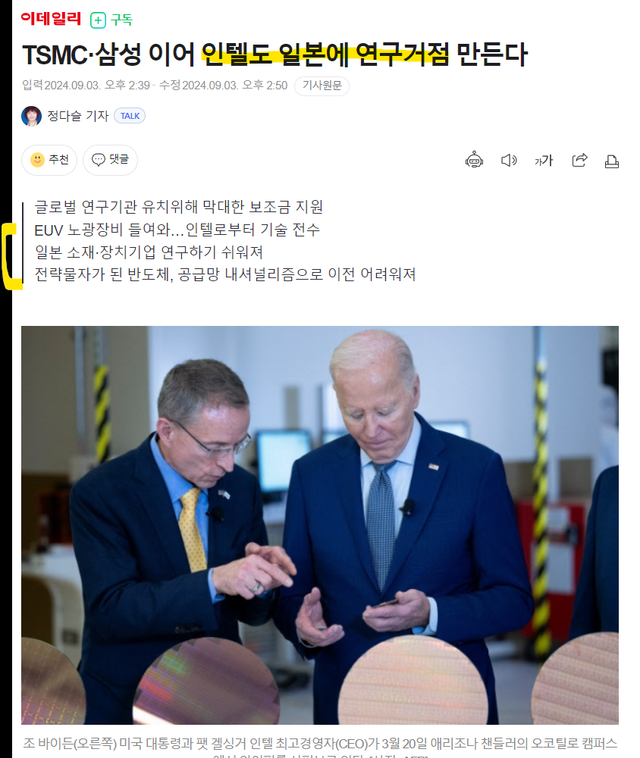Viewport: 640px width, 758px height.
Task: Click the headline about 인텔 일본 연구거점
Action: pyautogui.click(x=275, y=54)
